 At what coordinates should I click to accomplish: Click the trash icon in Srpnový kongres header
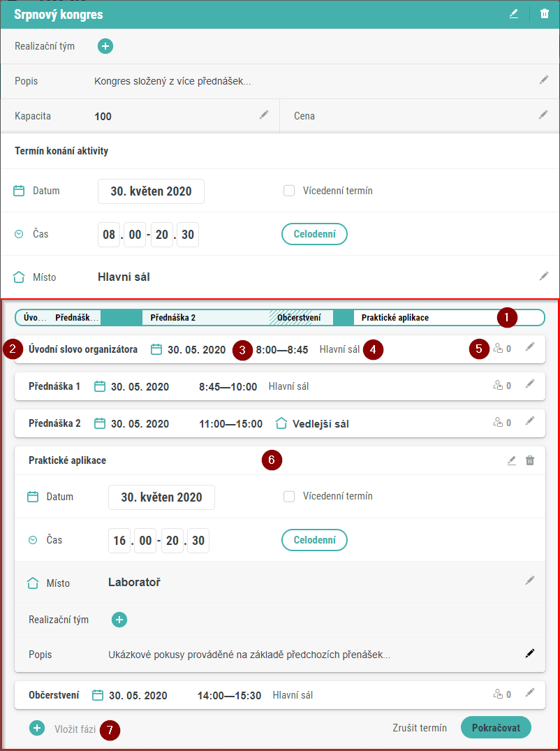[545, 13]
